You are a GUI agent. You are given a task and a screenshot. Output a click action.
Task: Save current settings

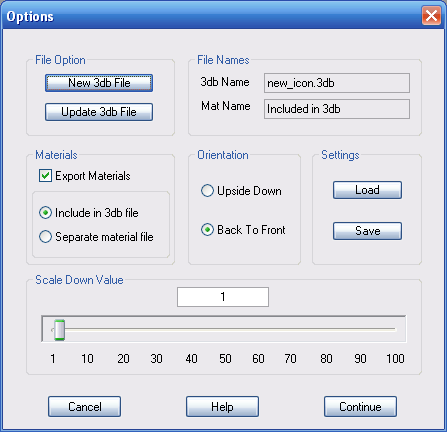tap(367, 231)
